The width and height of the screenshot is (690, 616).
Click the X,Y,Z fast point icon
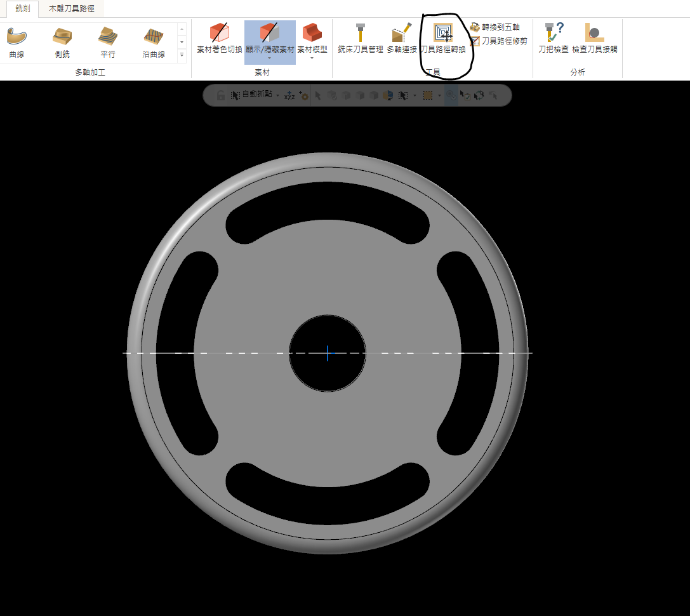(289, 95)
